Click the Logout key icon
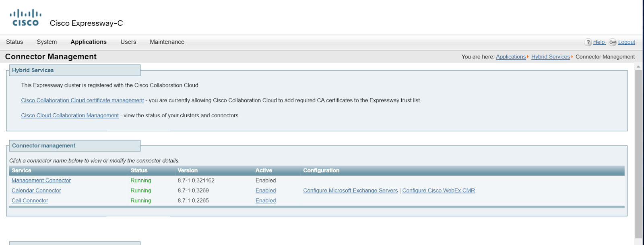Viewport: 644px width, 245px height. (x=613, y=42)
